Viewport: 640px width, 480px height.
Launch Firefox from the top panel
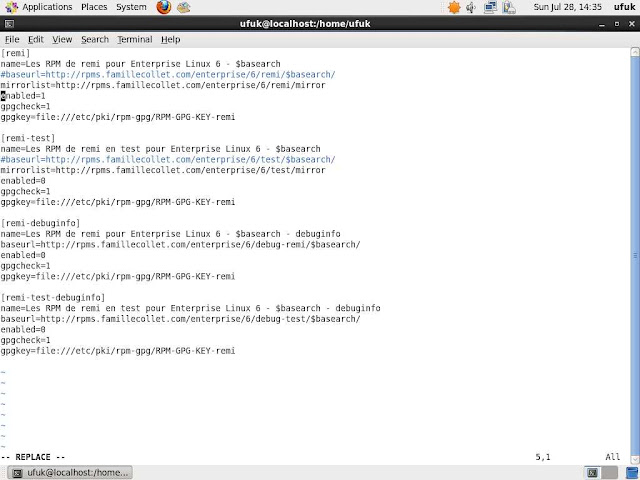164,7
